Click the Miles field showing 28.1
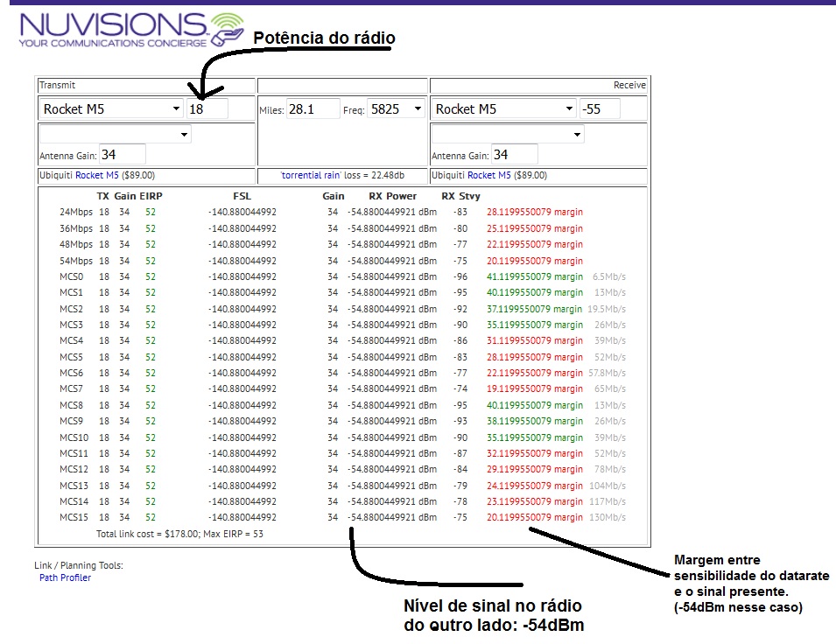Screen dimensions: 836x644 tap(313, 109)
